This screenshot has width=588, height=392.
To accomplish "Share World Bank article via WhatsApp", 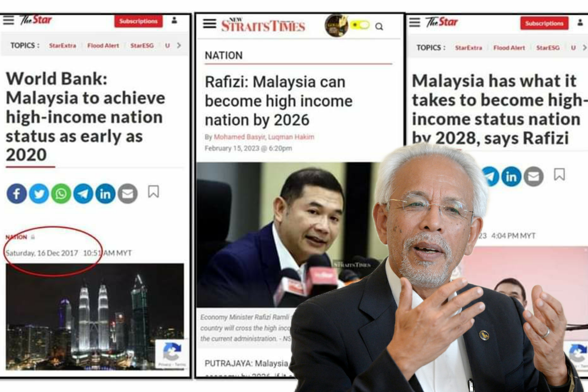I will click(x=61, y=193).
